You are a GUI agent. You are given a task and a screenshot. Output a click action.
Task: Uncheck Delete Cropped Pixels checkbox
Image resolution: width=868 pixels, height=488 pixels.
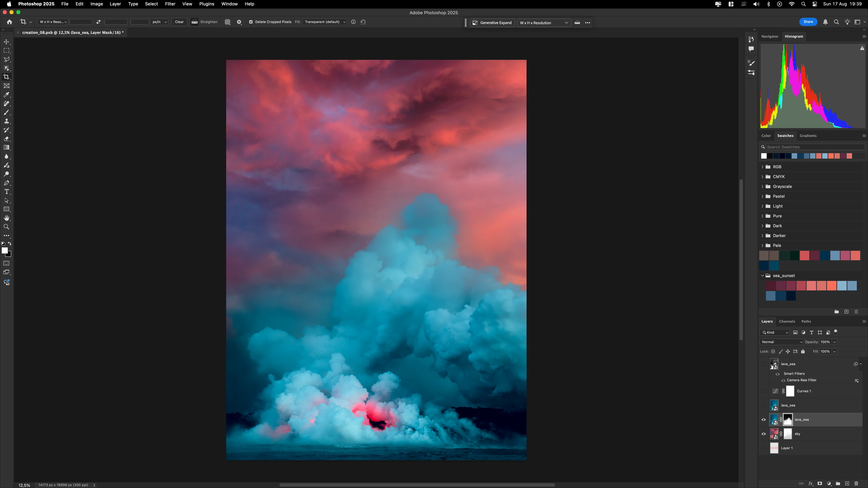[x=251, y=22]
